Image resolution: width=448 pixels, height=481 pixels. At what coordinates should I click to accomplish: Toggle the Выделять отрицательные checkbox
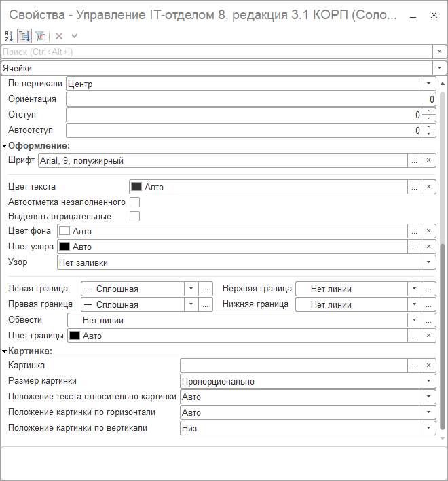coord(134,217)
